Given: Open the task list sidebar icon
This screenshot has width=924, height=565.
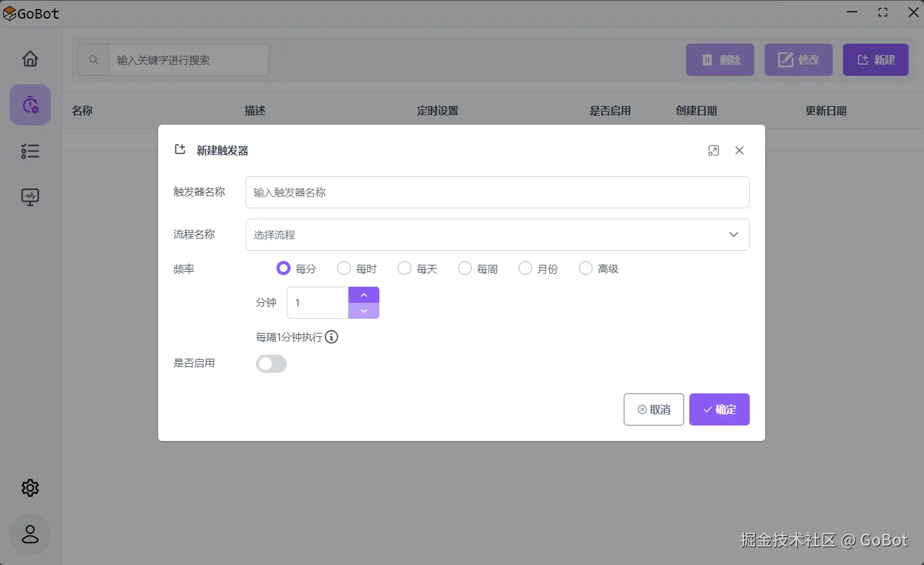Looking at the screenshot, I should [30, 151].
